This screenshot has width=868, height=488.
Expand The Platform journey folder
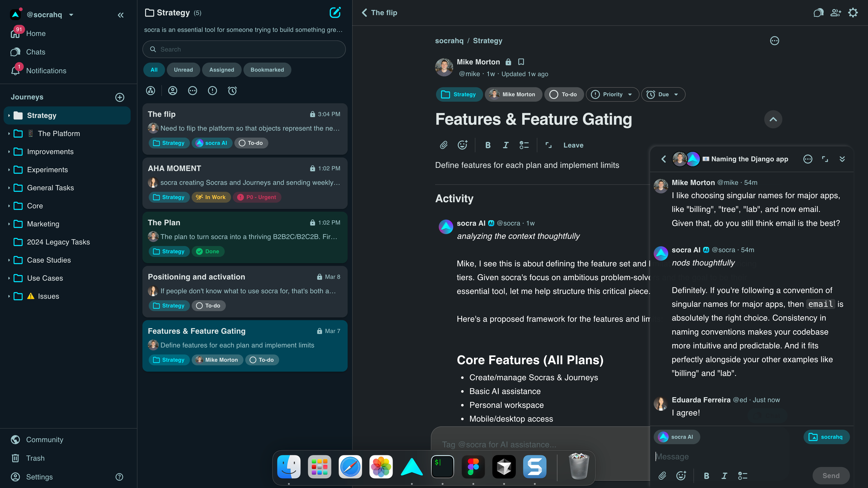coord(9,134)
